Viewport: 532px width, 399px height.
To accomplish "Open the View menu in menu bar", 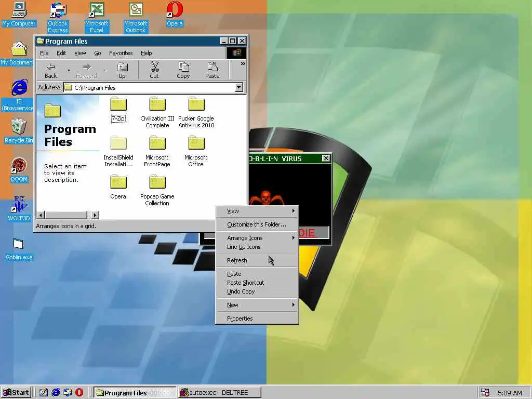I will point(80,54).
